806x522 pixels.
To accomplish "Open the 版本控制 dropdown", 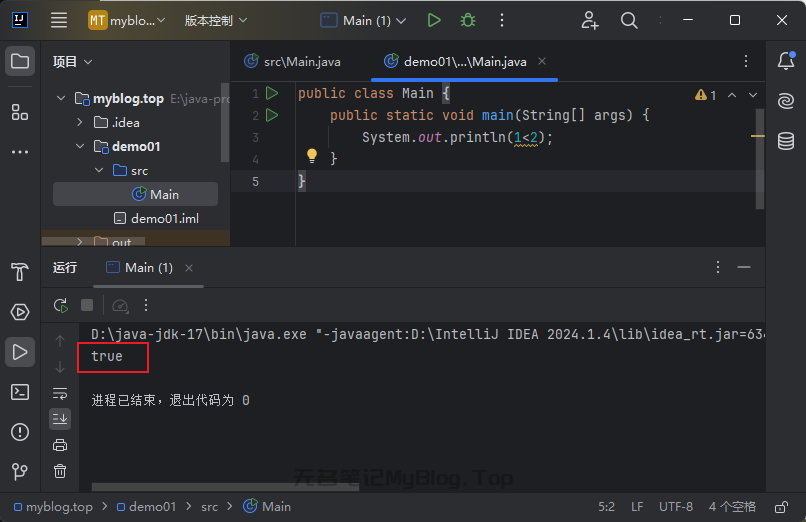I will (216, 21).
